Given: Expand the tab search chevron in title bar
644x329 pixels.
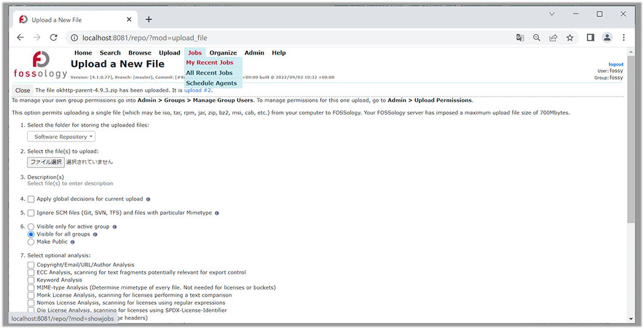Looking at the screenshot, I should coord(552,14).
